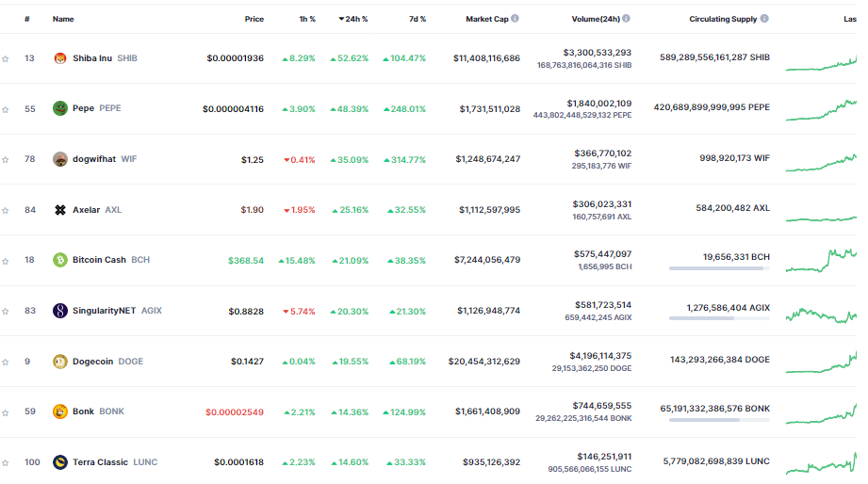Star Axelar to watchlist

click(x=6, y=211)
